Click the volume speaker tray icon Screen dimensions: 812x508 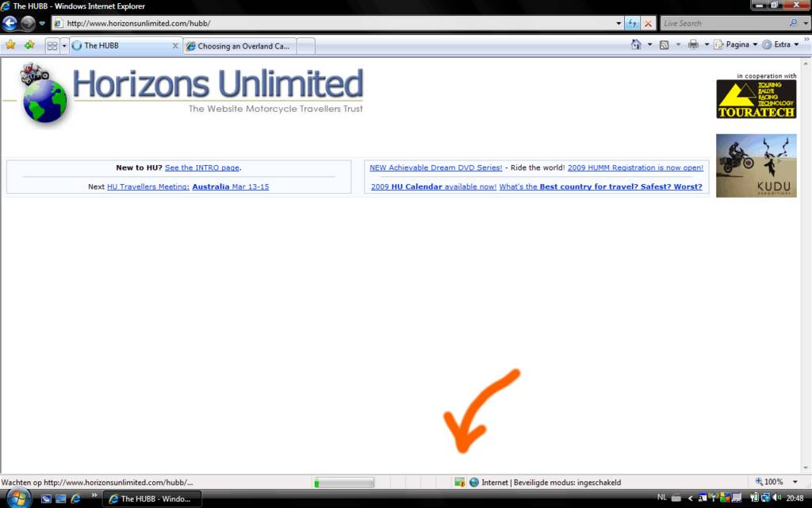click(x=777, y=498)
